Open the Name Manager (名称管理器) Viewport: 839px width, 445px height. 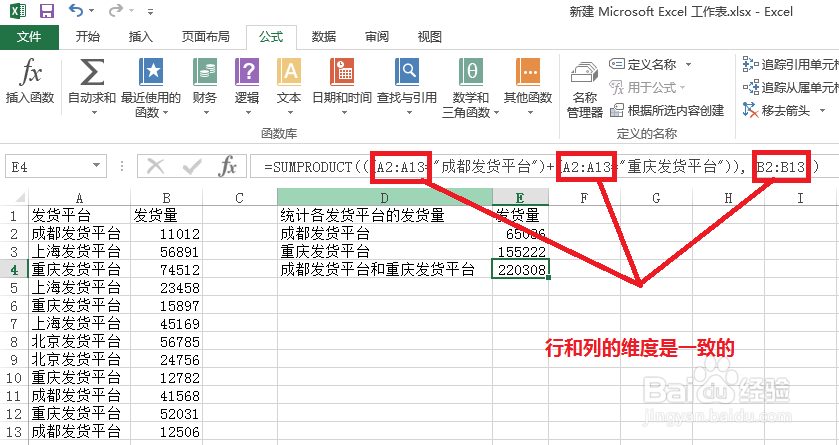point(584,89)
